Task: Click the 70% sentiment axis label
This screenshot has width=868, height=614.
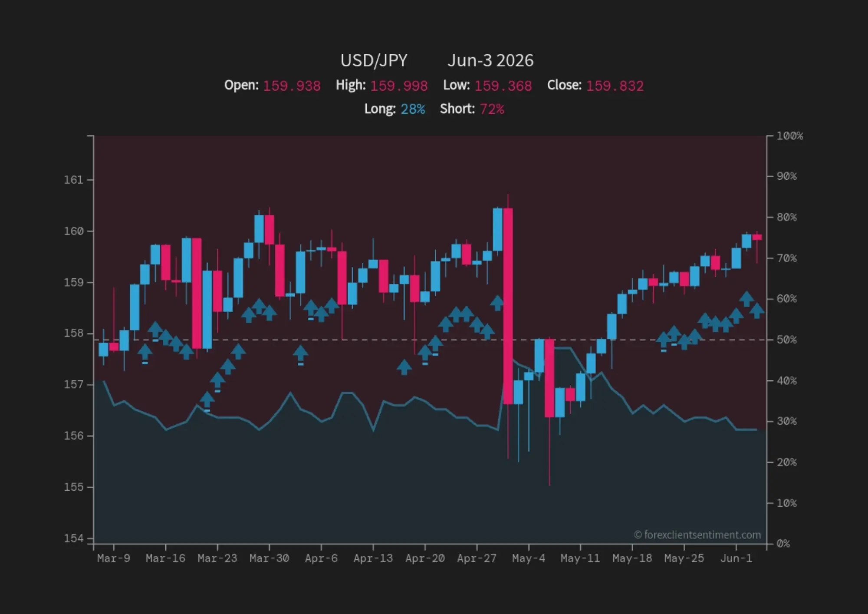Action: pos(787,258)
